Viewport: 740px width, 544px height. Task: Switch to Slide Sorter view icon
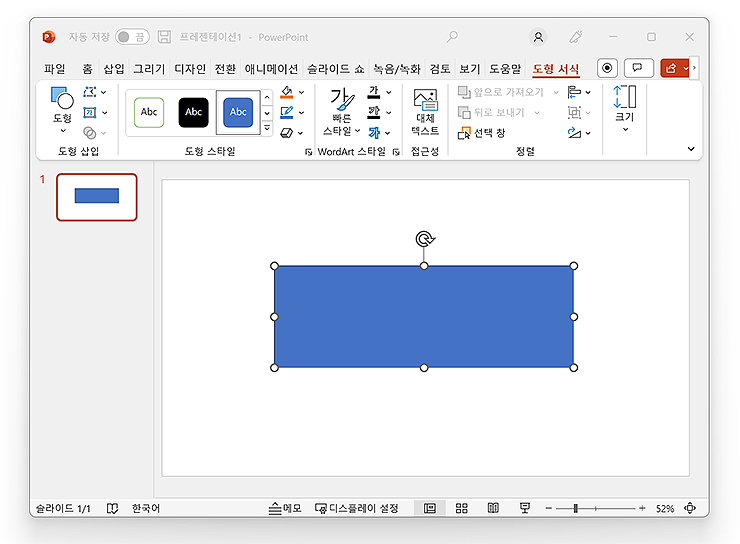click(462, 508)
